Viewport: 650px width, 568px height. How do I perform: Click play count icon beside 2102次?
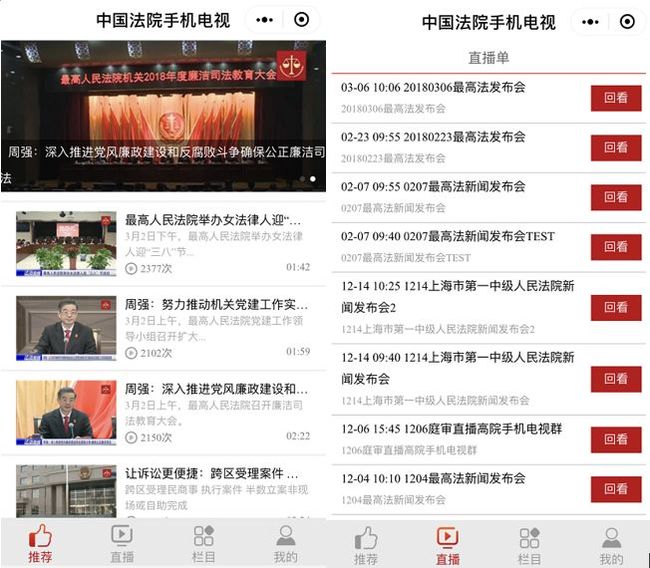pyautogui.click(x=131, y=353)
